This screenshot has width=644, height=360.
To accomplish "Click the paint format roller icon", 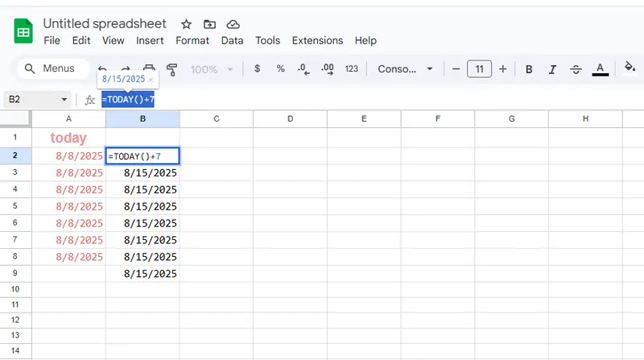I will (x=171, y=69).
